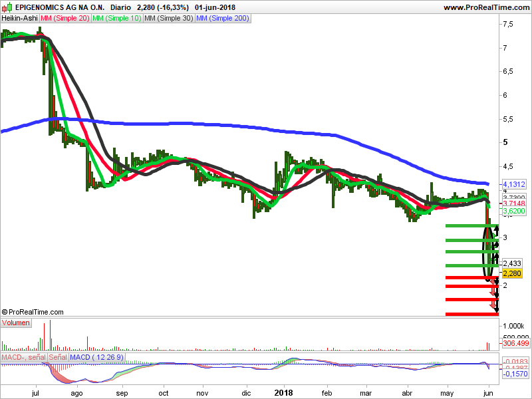Click the www.ProRealTime.com link in header

(486, 7)
